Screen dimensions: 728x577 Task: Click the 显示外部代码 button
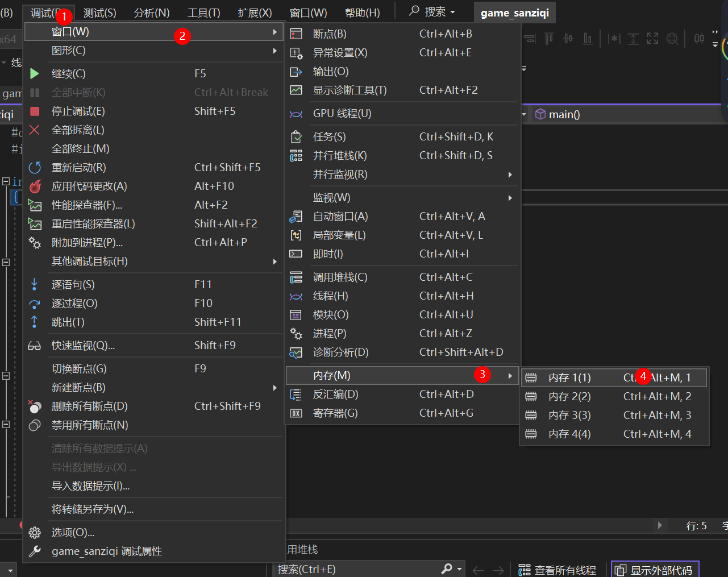pos(655,570)
